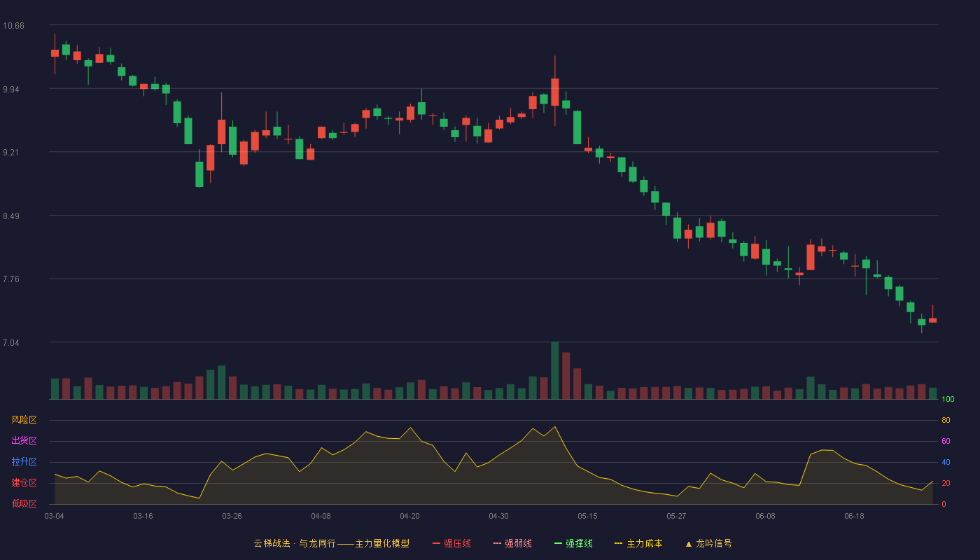The width and height of the screenshot is (980, 560).
Task: Click the 04-30 date label
Action: click(498, 516)
